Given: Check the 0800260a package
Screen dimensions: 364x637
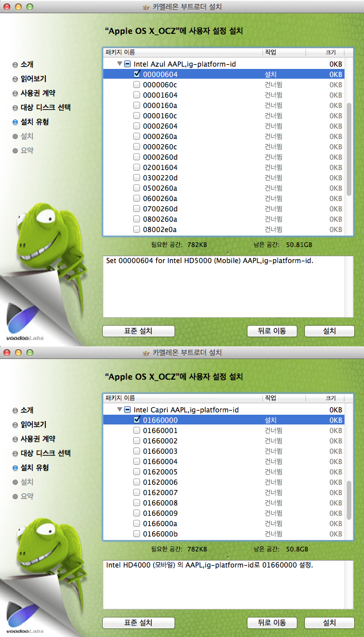Looking at the screenshot, I should [x=137, y=219].
